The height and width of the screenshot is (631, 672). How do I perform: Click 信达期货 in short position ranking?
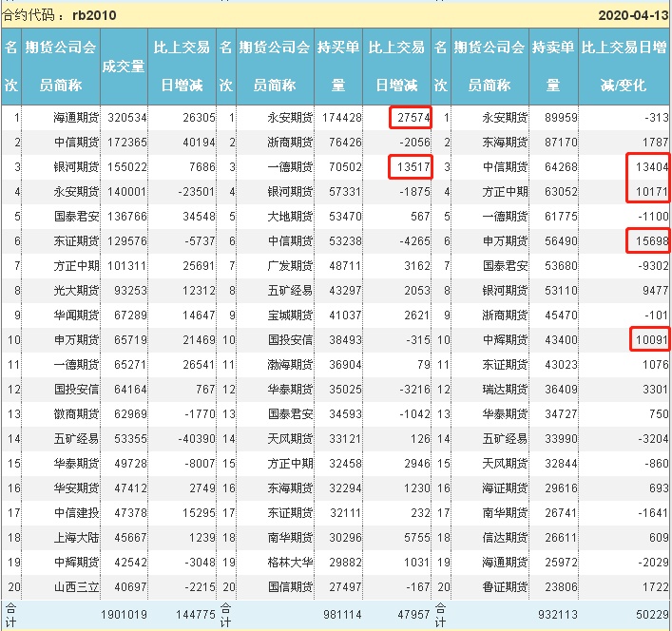(x=505, y=538)
